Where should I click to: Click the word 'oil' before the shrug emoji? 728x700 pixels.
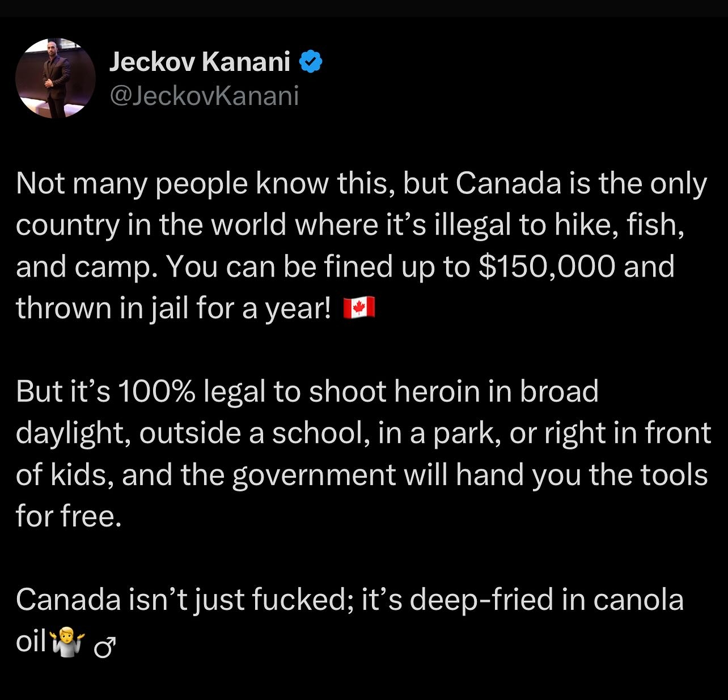coord(31,641)
